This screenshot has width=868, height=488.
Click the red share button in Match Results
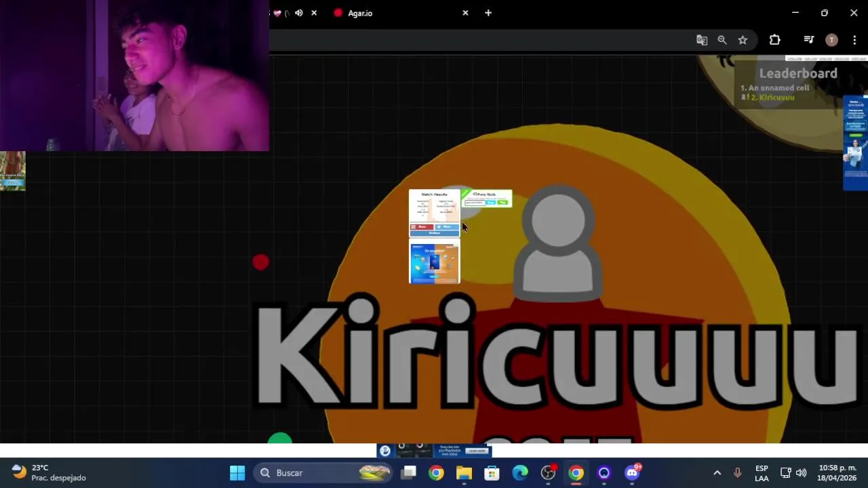point(422,227)
